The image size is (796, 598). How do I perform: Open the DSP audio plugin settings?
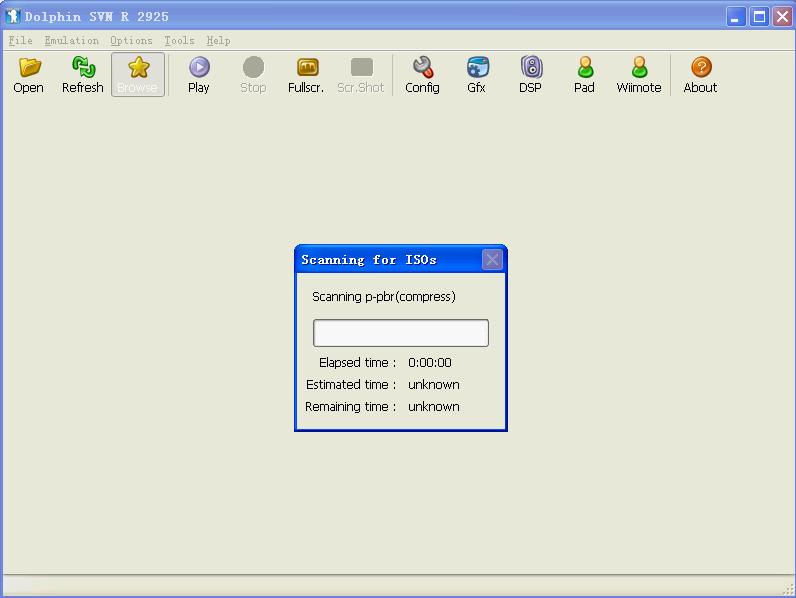pyautogui.click(x=531, y=67)
